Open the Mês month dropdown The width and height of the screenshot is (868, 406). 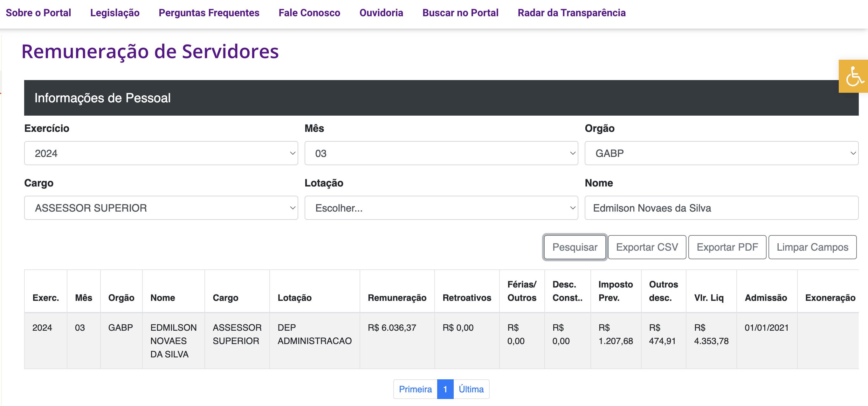[x=441, y=153]
